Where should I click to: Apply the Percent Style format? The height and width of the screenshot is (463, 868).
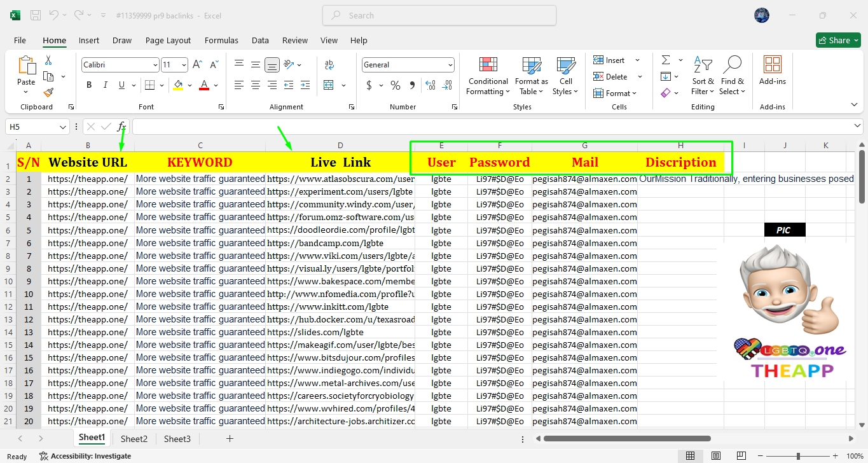click(x=394, y=85)
